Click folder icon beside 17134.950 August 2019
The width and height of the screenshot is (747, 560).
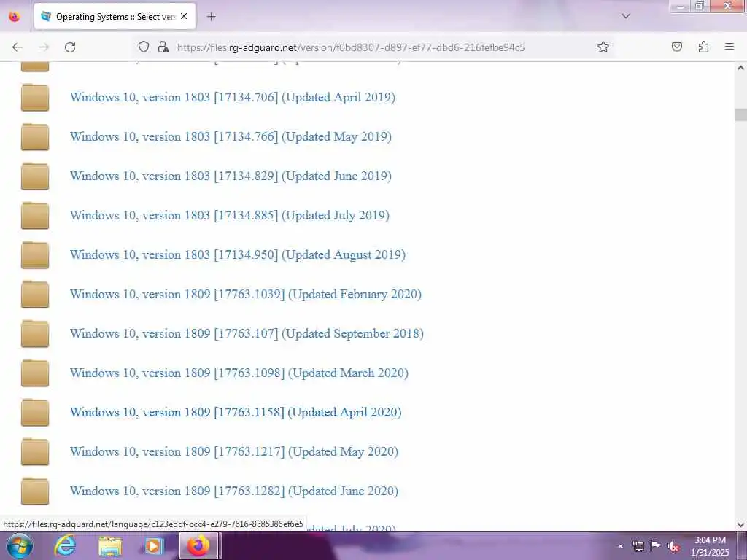[35, 254]
